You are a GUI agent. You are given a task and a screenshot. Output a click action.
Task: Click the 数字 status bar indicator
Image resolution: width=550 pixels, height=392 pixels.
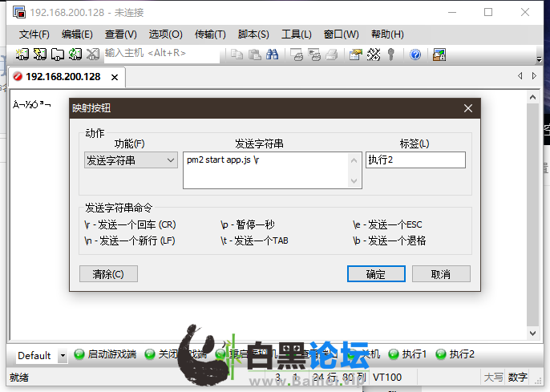click(x=517, y=378)
